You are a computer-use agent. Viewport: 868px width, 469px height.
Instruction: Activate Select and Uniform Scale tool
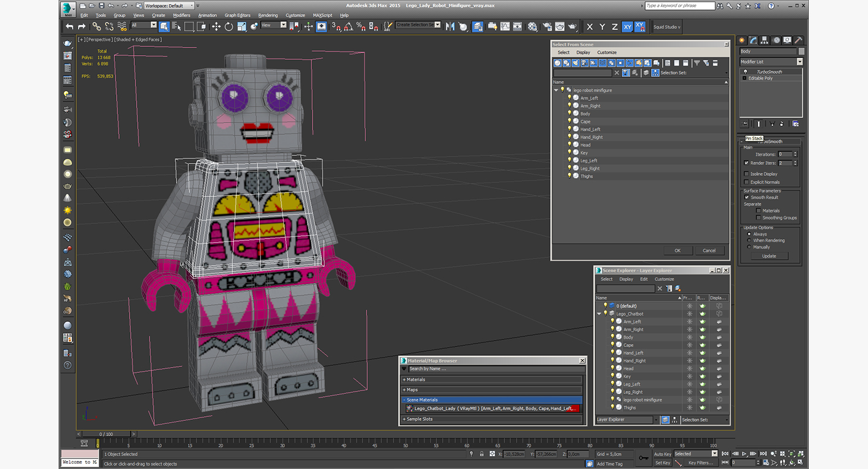(241, 26)
